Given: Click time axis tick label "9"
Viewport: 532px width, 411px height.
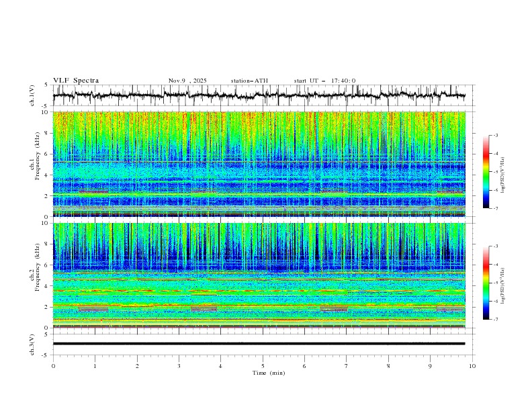Looking at the screenshot, I should pyautogui.click(x=430, y=366).
